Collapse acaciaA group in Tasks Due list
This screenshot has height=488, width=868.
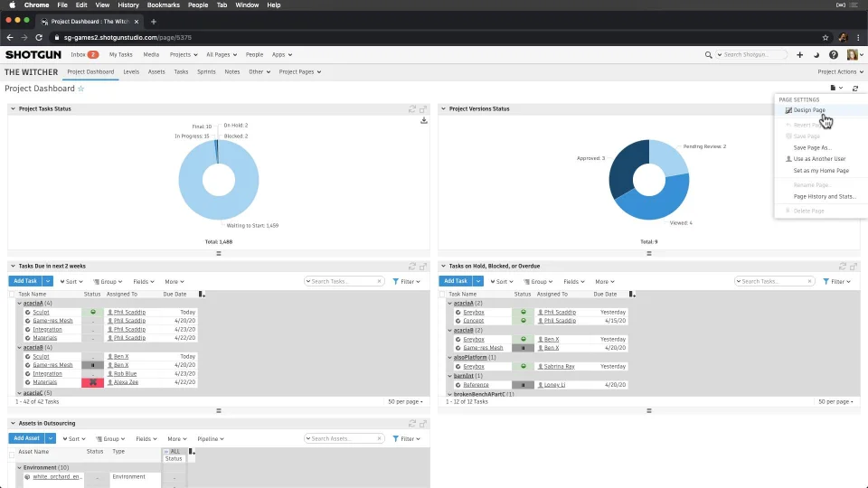(19, 304)
